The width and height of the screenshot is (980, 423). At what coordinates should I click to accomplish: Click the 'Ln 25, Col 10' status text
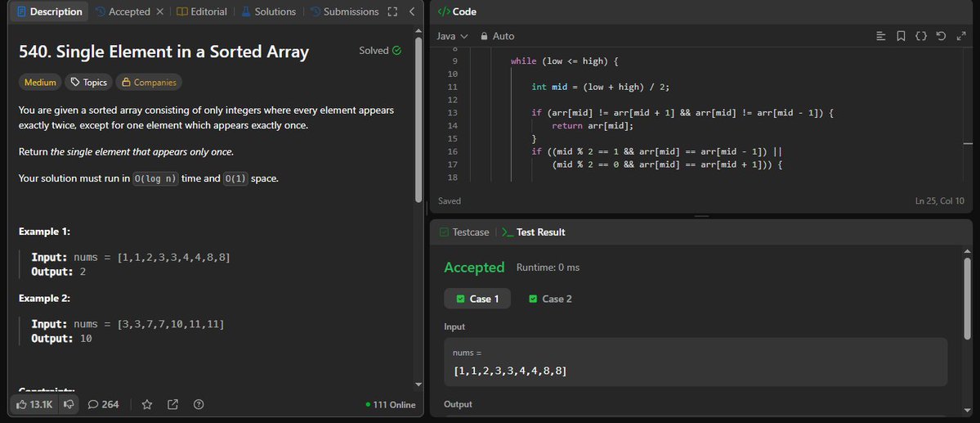939,200
